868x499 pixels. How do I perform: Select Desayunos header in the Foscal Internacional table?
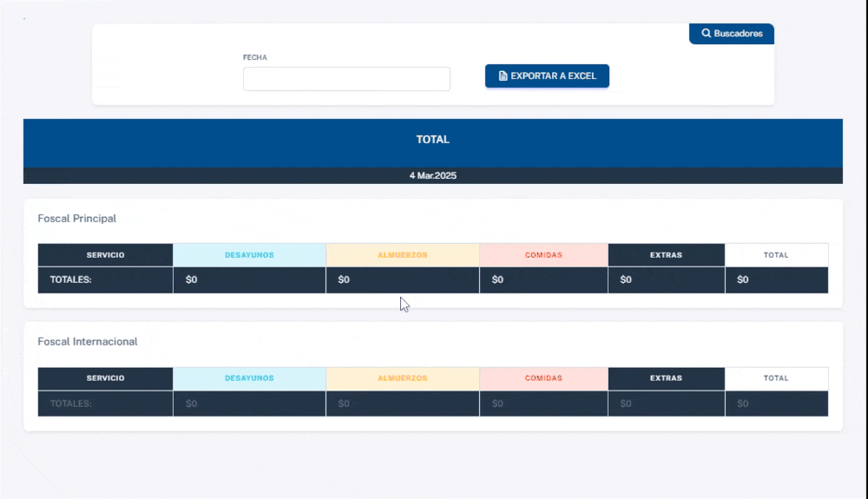point(249,378)
